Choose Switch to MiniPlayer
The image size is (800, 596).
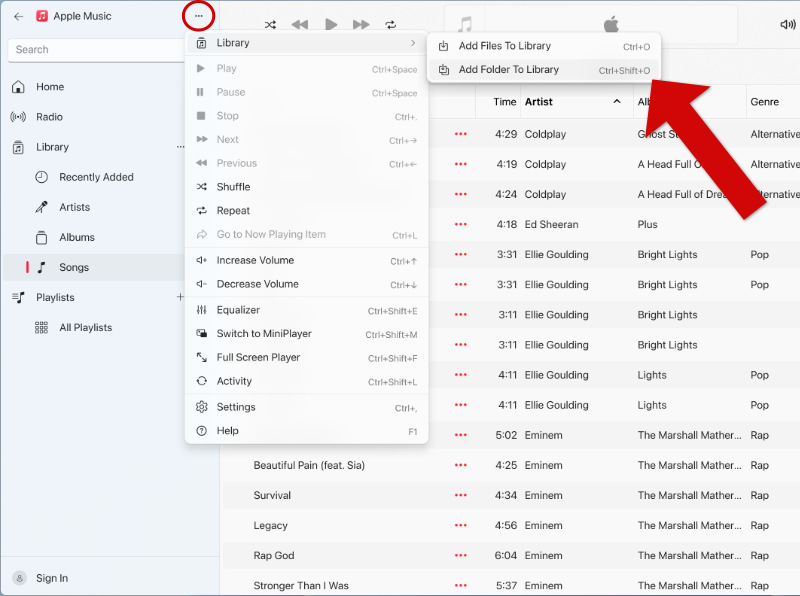tap(306, 334)
